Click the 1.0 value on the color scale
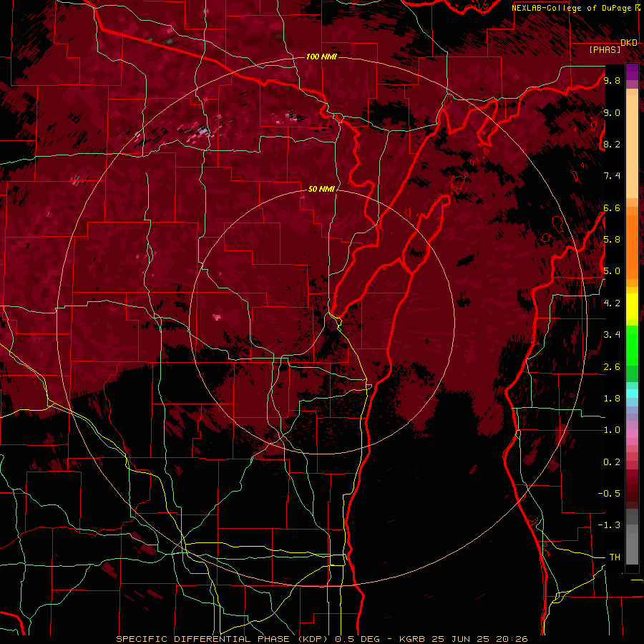The image size is (644, 644). pyautogui.click(x=612, y=430)
